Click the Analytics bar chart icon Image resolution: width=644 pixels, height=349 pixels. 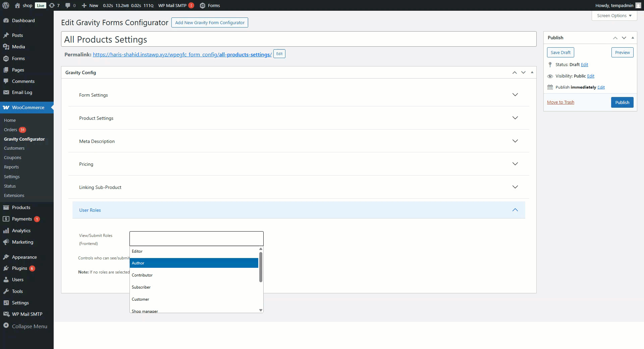(6, 231)
